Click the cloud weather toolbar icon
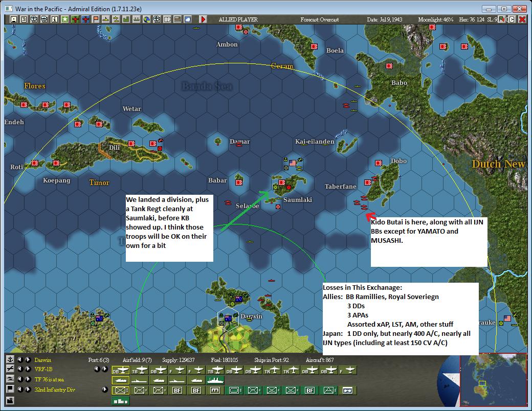This screenshot has width=532, height=411. click(x=188, y=19)
